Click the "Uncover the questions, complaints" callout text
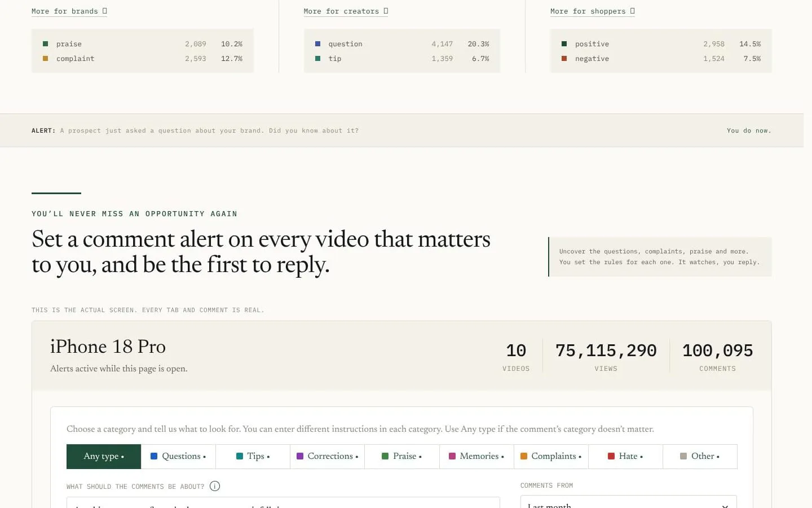The width and height of the screenshot is (812, 508). pos(659,257)
